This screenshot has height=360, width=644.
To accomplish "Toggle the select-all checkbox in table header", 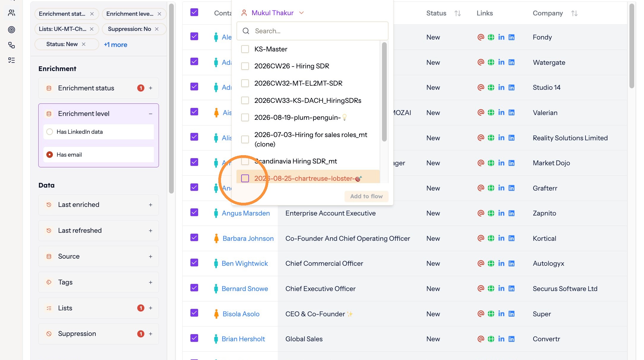I will point(194,12).
